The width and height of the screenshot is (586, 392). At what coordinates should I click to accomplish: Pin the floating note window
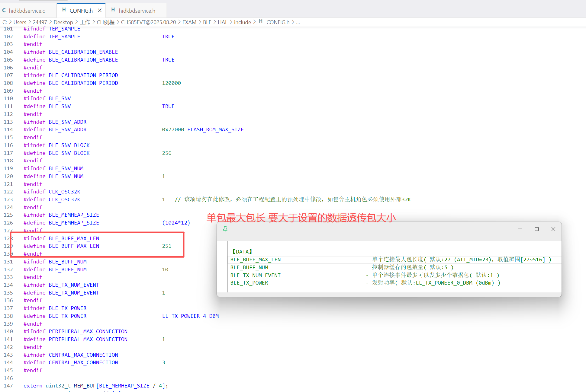pos(225,229)
